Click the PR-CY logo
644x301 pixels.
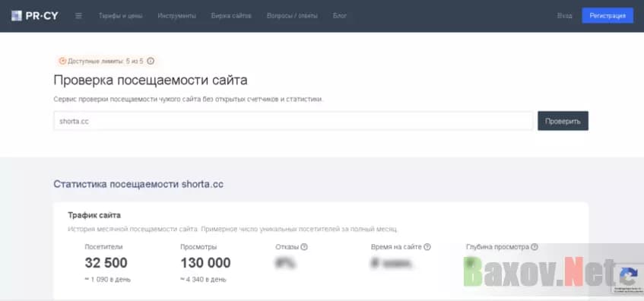coord(34,16)
